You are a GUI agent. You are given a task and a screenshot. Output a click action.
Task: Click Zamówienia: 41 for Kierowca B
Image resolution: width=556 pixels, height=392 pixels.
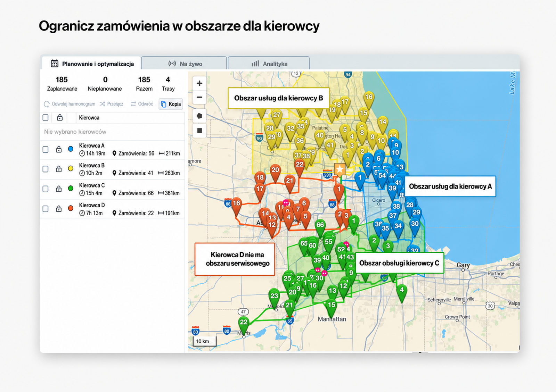133,173
